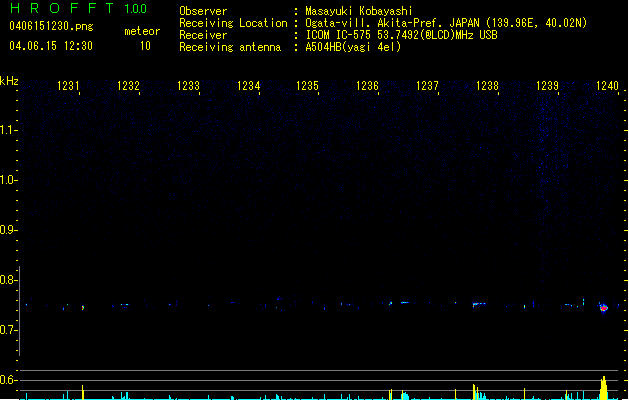The height and width of the screenshot is (400, 629).
Task: Click the 0.9 kHz frequency label
Action: tap(8, 230)
